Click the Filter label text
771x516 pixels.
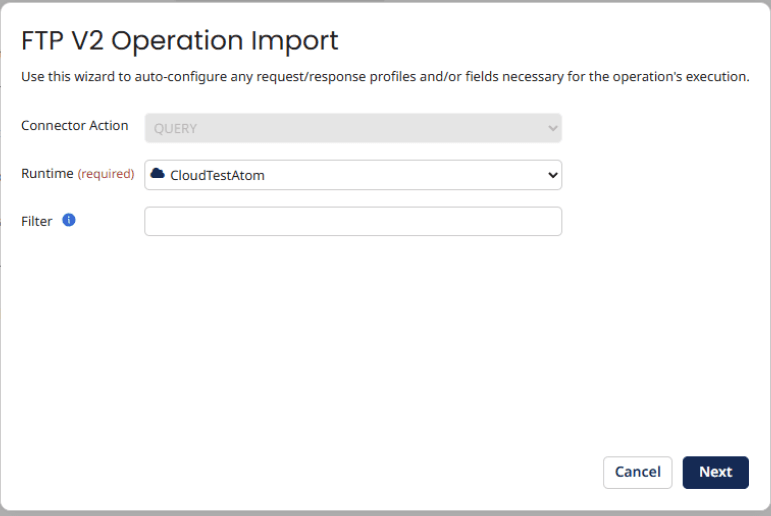click(37, 221)
